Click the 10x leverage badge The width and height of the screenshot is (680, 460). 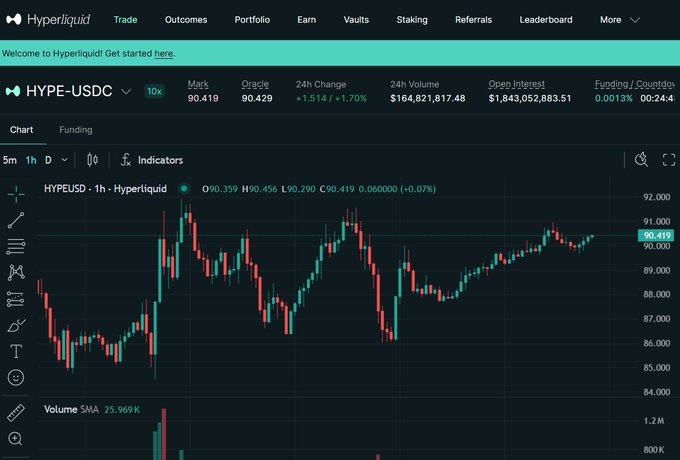point(154,91)
